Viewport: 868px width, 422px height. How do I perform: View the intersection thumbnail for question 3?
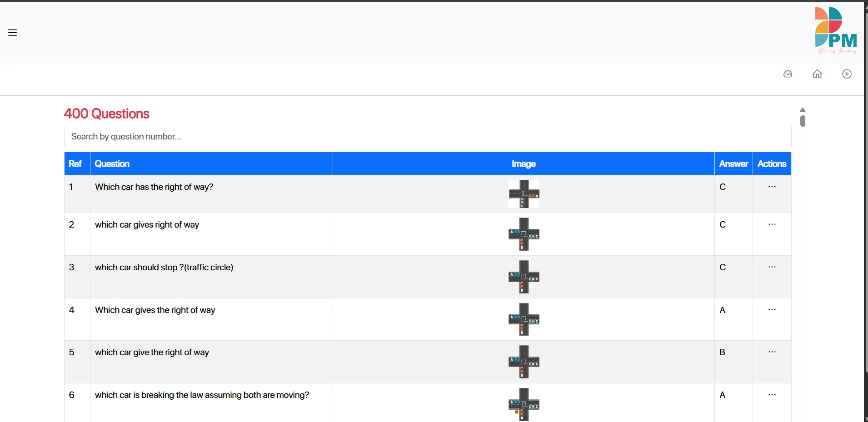pyautogui.click(x=524, y=277)
